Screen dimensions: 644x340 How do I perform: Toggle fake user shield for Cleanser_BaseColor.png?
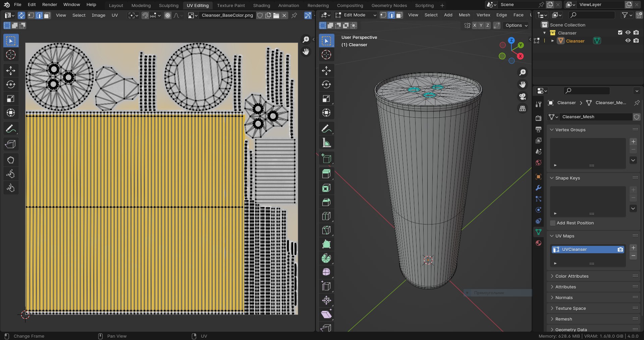click(x=260, y=15)
